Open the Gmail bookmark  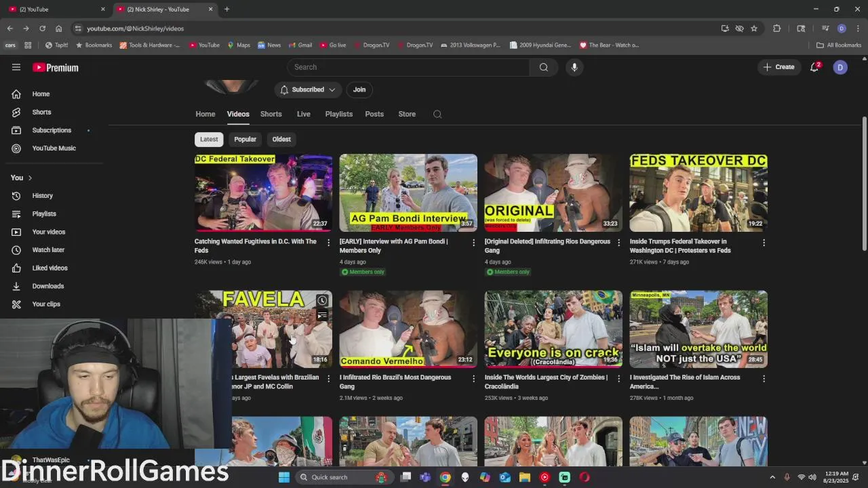(300, 45)
